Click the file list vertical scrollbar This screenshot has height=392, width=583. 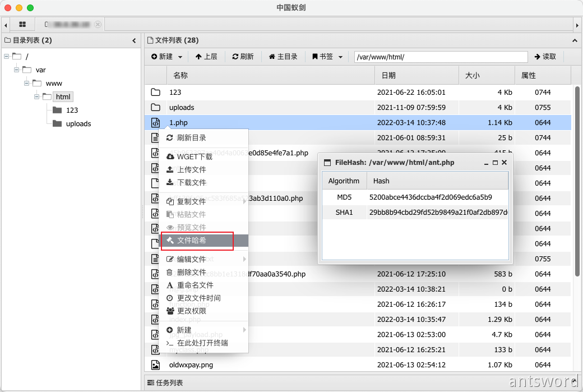577,179
